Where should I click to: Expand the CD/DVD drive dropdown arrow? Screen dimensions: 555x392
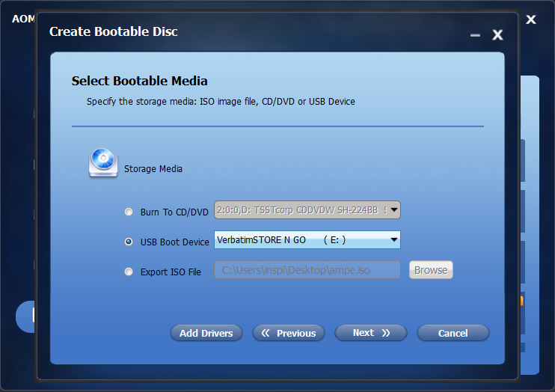coord(393,210)
